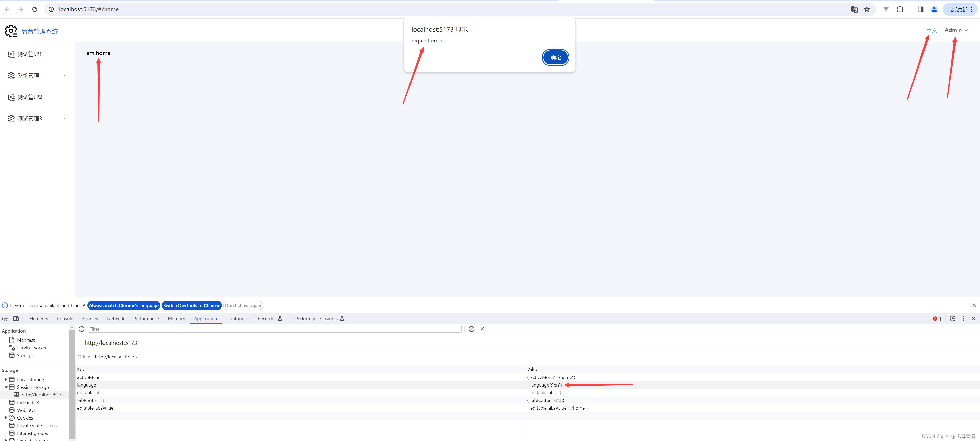The width and height of the screenshot is (980, 441).
Task: Switch to the Console tab
Action: click(x=65, y=318)
